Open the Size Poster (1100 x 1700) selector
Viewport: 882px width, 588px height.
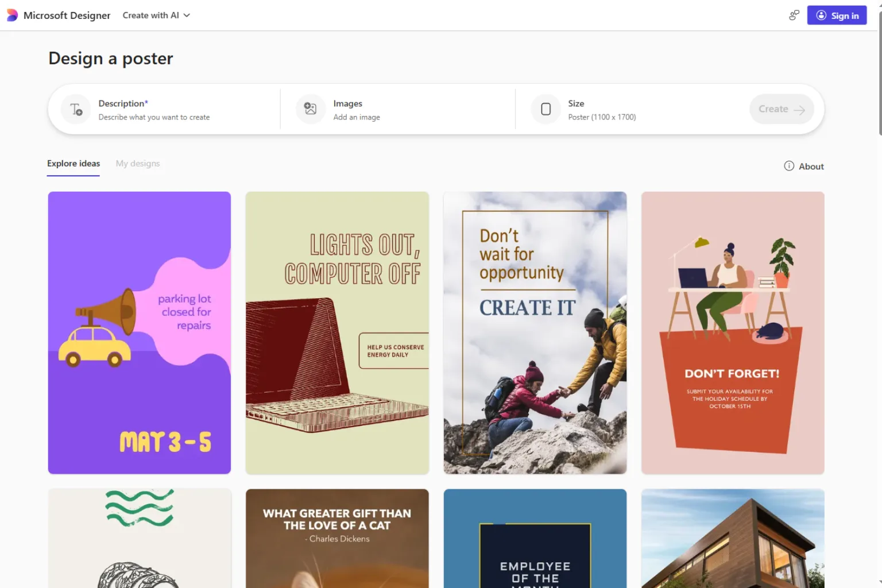[602, 117]
